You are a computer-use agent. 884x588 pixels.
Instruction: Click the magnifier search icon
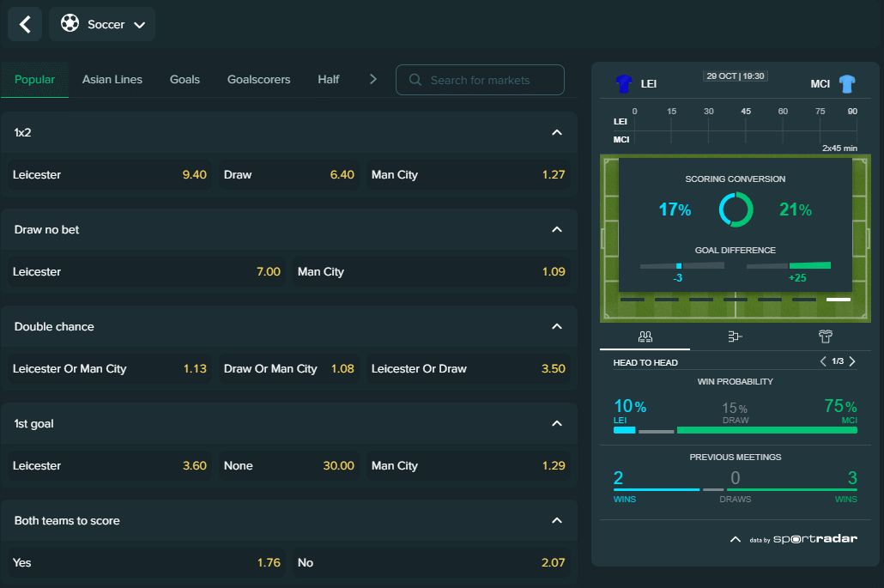415,80
